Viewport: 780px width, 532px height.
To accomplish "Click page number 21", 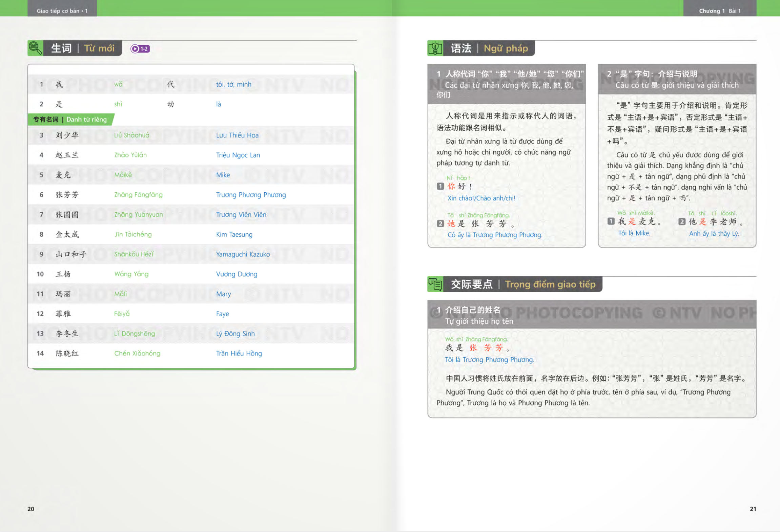I will click(x=753, y=509).
